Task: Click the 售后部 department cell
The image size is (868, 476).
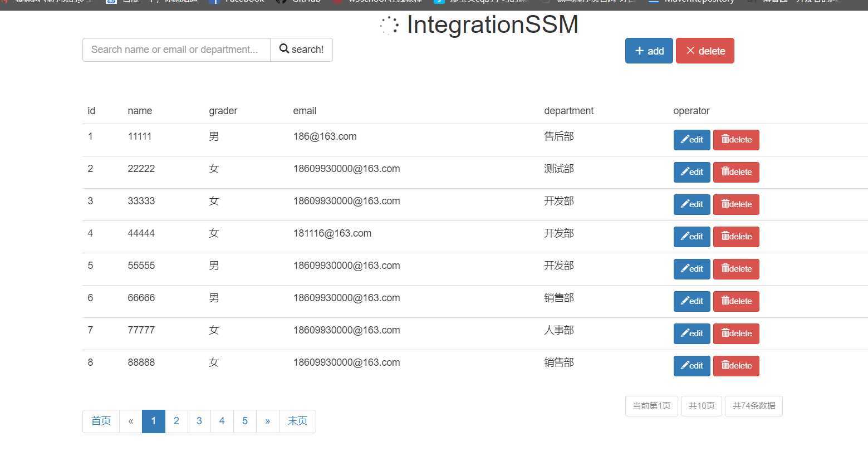Action: tap(559, 136)
